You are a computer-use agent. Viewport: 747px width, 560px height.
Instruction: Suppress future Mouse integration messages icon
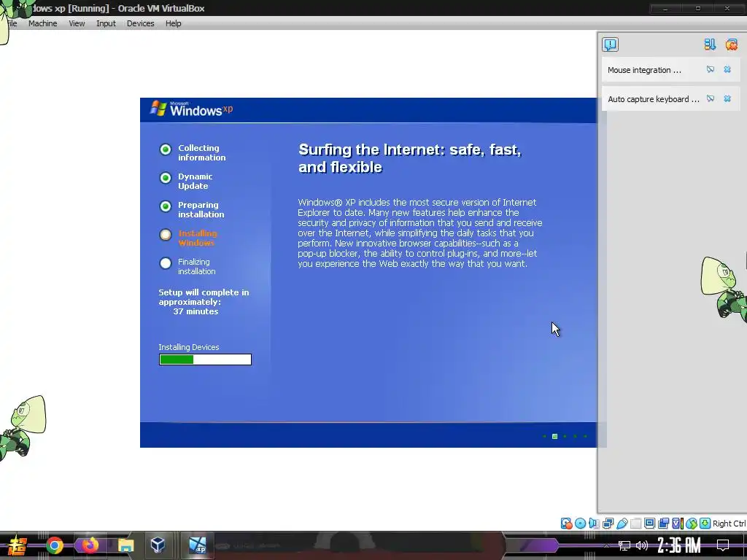pyautogui.click(x=711, y=69)
